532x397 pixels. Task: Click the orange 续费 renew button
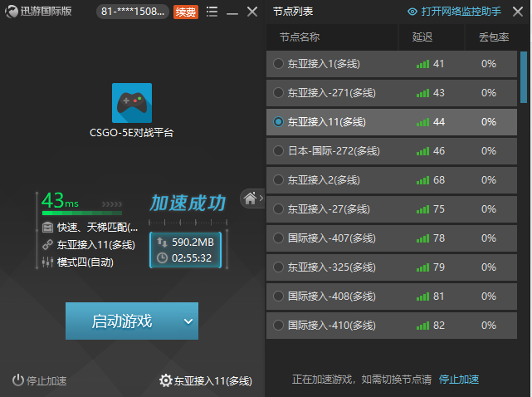tap(186, 12)
